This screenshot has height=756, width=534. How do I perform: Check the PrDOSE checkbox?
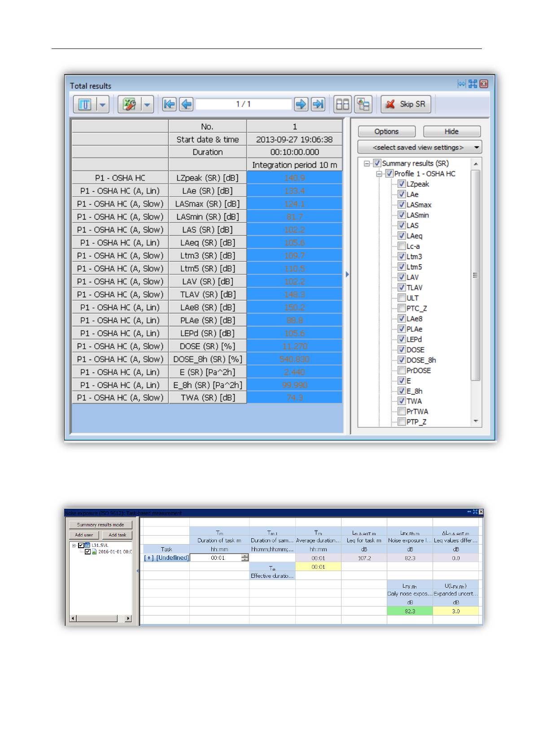402,370
